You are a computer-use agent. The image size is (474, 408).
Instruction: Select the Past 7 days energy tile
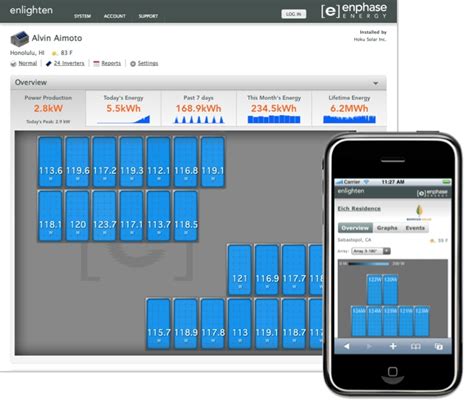pyautogui.click(x=199, y=109)
